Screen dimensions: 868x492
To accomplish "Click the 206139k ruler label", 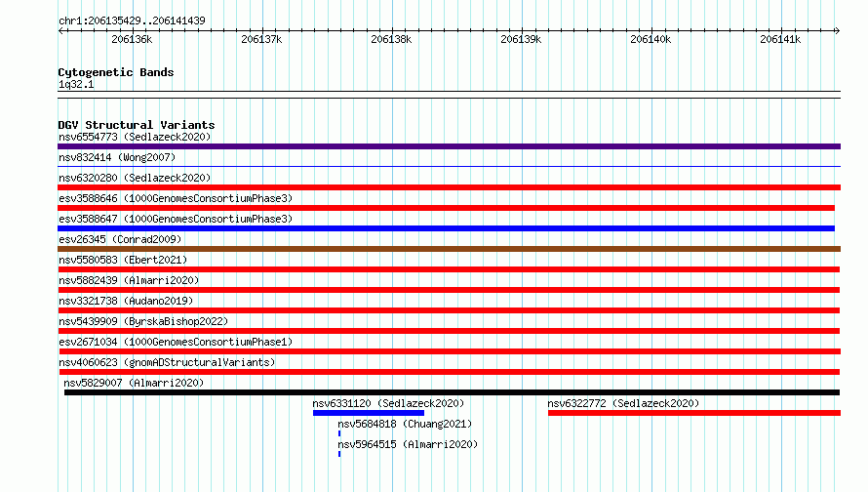I will 521,39.
